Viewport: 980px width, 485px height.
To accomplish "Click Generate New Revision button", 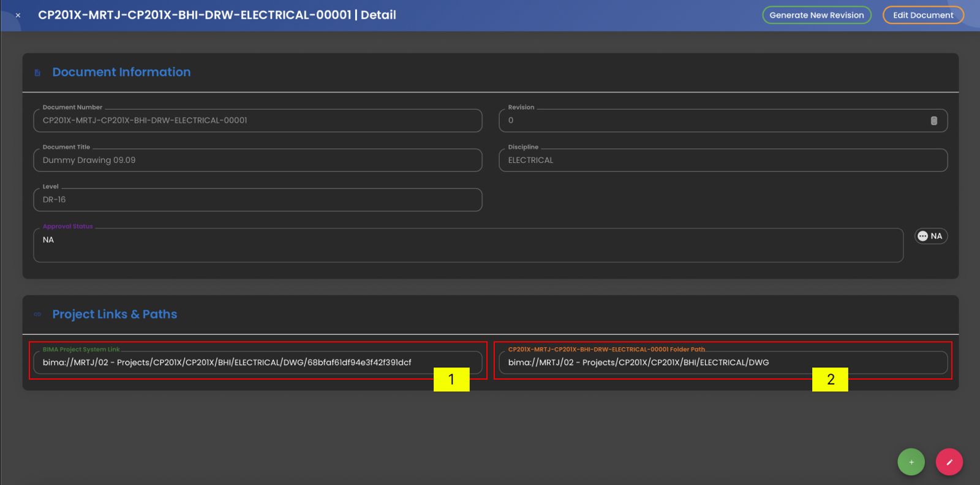I will click(816, 15).
